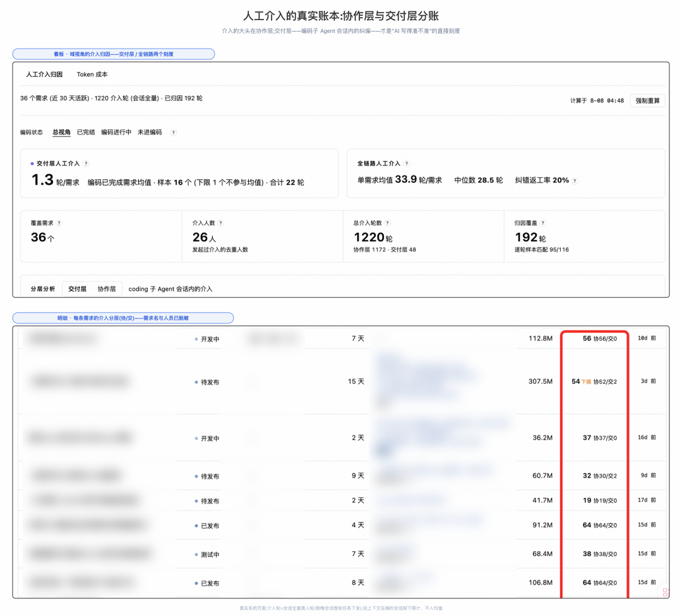Screen dimensions: 682x616
Task: Click the help icon beside 总介入轮数
Action: tap(388, 223)
